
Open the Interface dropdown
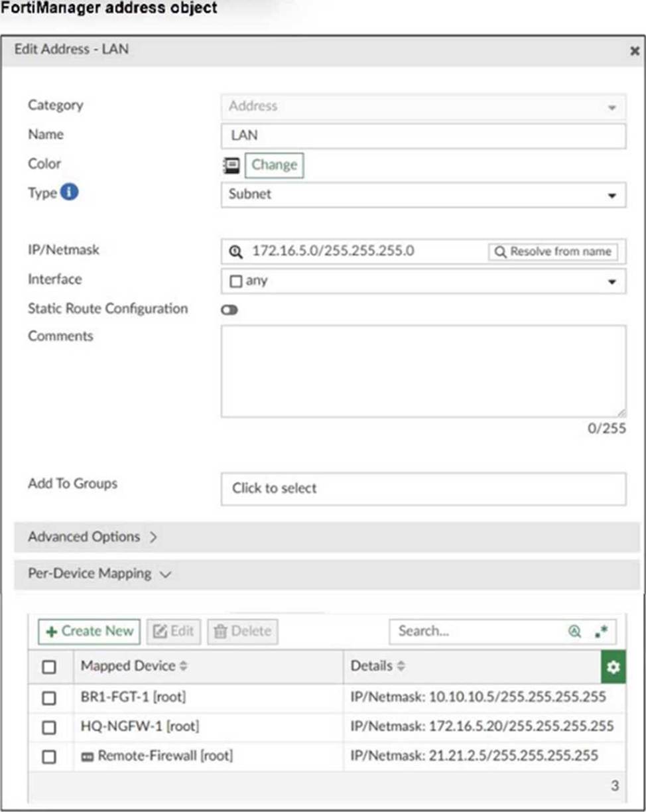point(423,281)
